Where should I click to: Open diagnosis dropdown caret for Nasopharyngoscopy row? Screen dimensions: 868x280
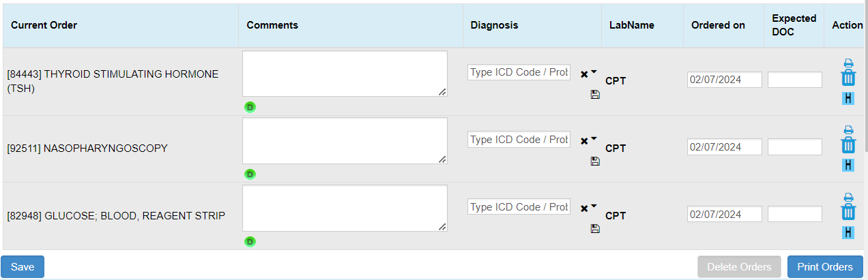[594, 138]
